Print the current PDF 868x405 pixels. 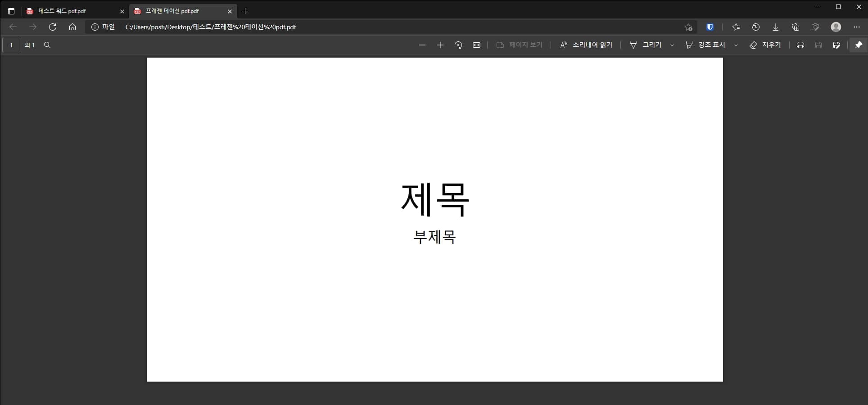[800, 45]
